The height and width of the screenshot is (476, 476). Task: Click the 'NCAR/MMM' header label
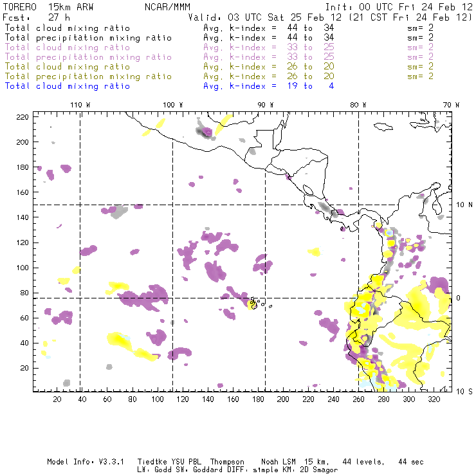point(167,7)
